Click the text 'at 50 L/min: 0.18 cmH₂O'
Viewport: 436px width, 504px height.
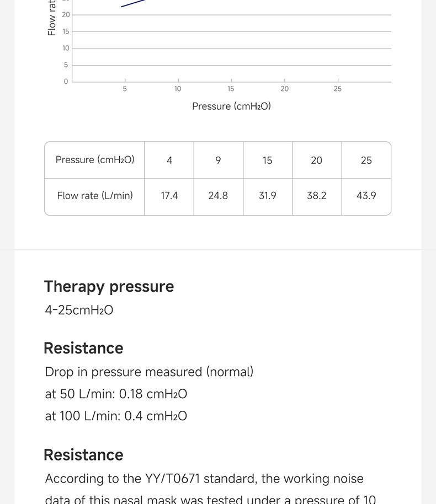coord(116,394)
